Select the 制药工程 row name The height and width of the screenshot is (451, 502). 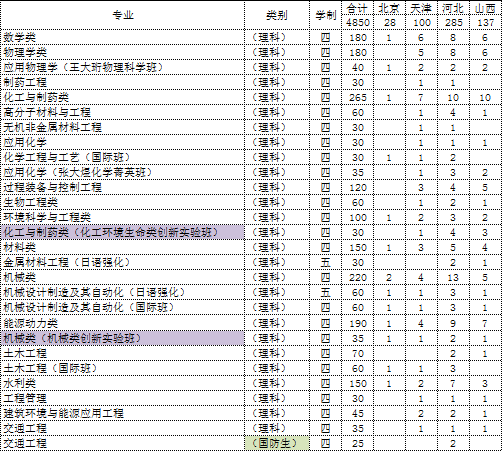(x=123, y=82)
